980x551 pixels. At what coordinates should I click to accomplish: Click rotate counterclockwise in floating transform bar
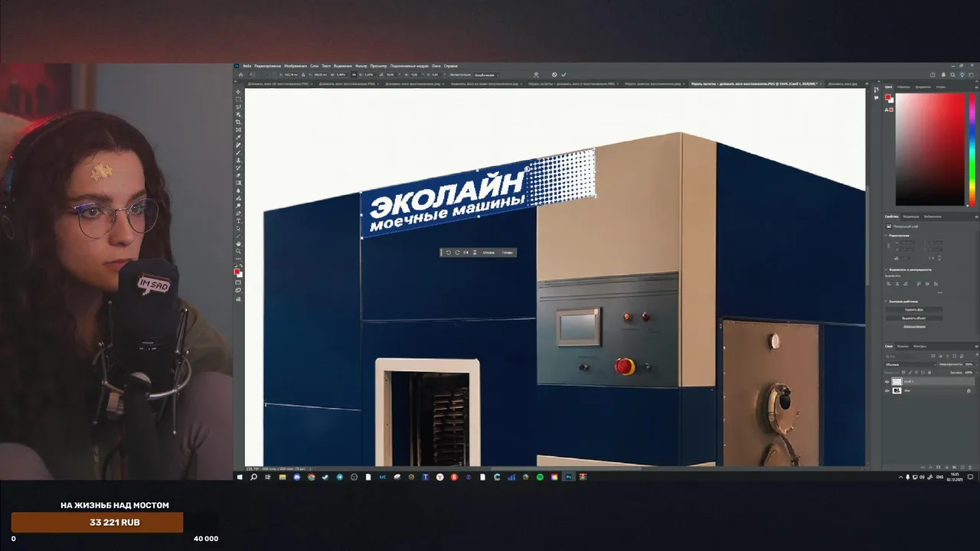click(x=449, y=253)
